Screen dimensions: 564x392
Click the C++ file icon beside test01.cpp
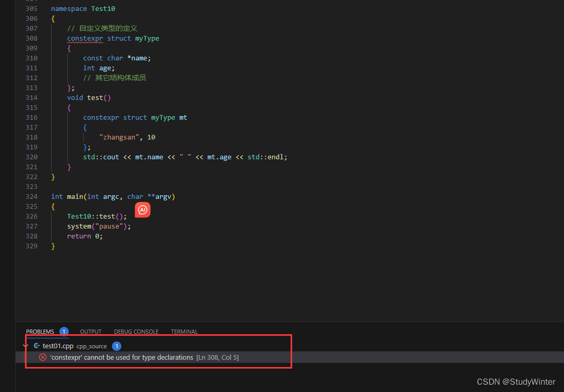(x=36, y=345)
